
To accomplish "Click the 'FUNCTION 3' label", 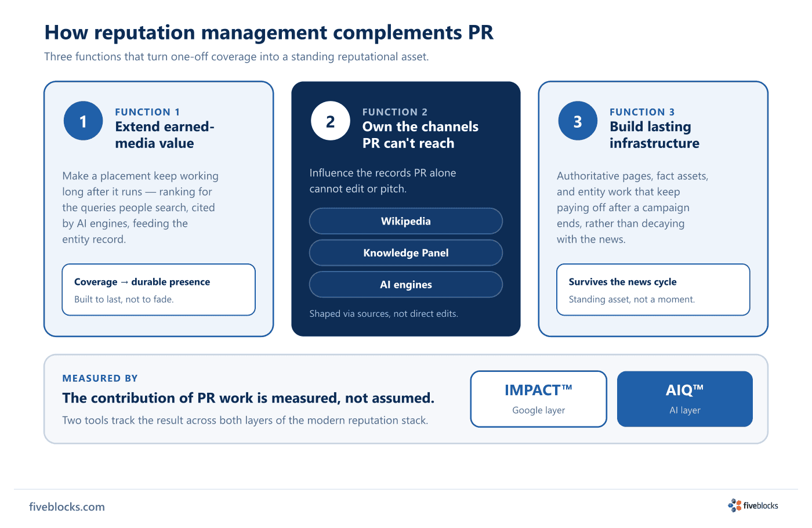I will [x=642, y=112].
